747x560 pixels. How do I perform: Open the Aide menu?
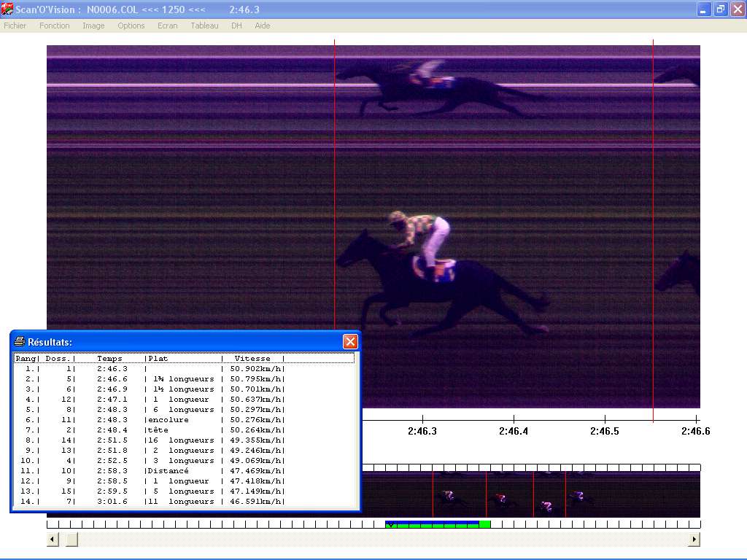click(262, 26)
